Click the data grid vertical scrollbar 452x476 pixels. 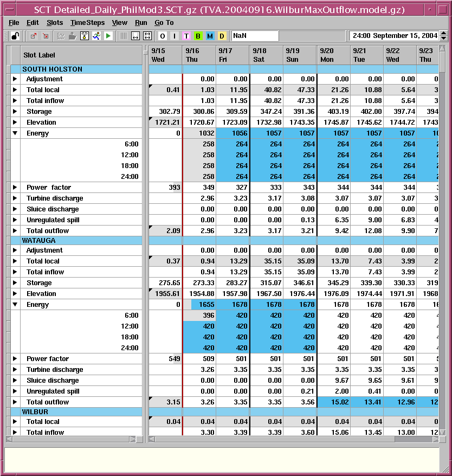443,240
